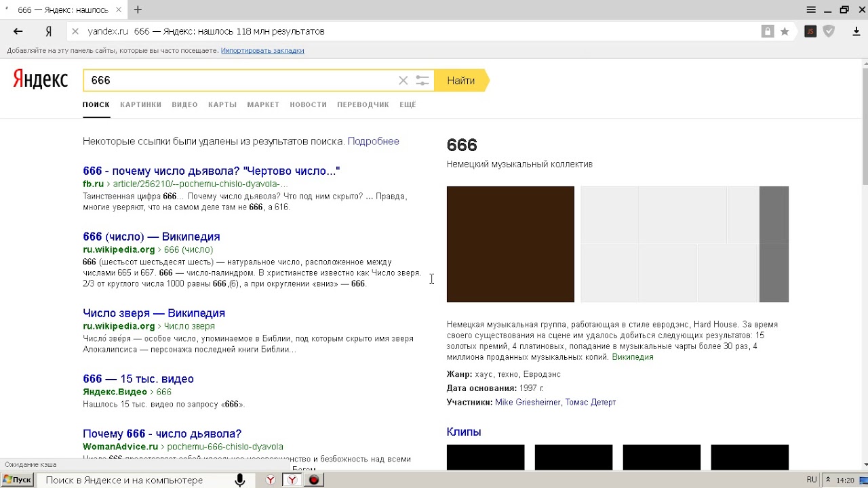Open 'Почему 666 - число дьявола?' WomanAdvice result
Image resolution: width=868 pixels, height=488 pixels.
162,434
